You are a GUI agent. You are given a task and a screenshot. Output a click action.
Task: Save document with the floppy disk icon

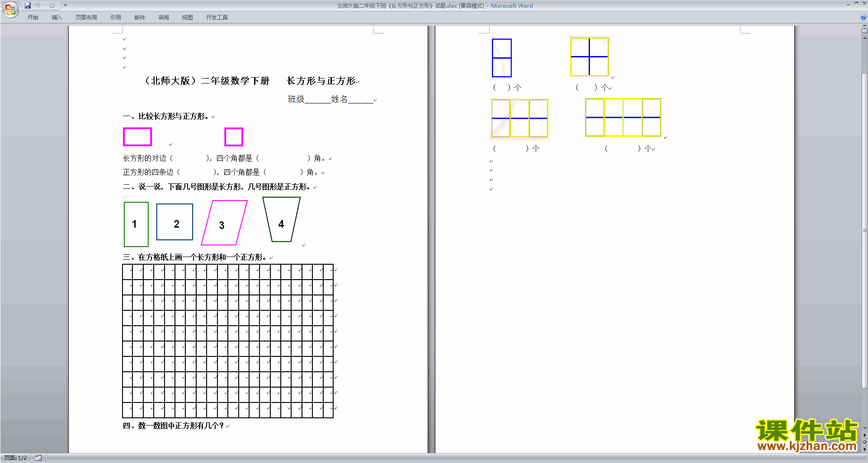(x=28, y=5)
